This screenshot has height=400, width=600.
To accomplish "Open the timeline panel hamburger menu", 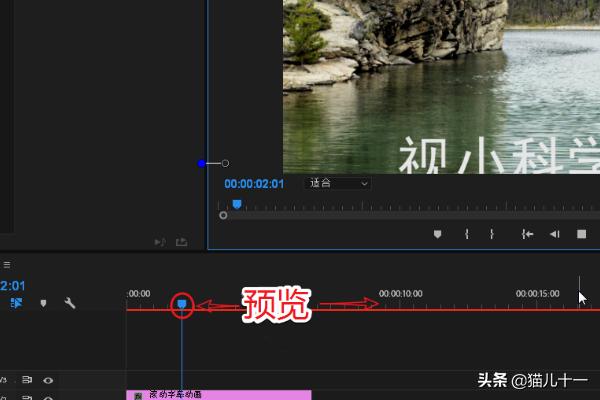I will coord(6,265).
